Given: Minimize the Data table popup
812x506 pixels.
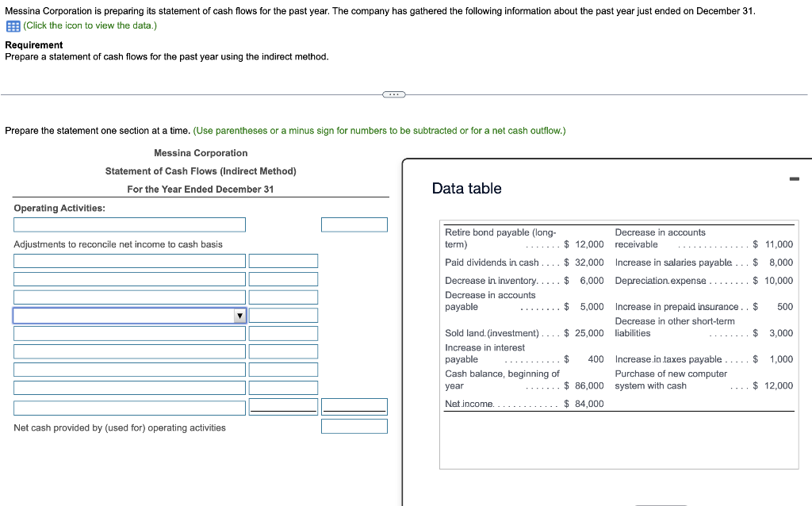Looking at the screenshot, I should point(794,178).
